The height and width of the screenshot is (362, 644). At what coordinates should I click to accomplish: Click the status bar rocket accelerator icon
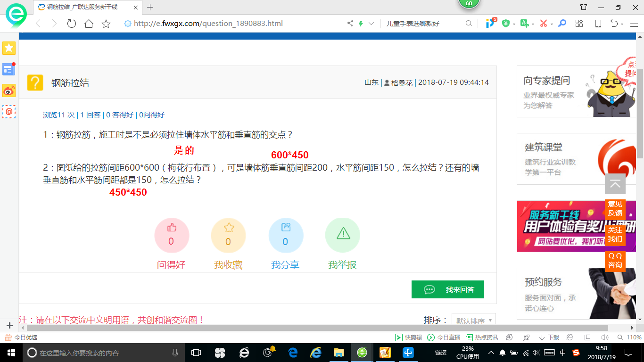pos(527,337)
